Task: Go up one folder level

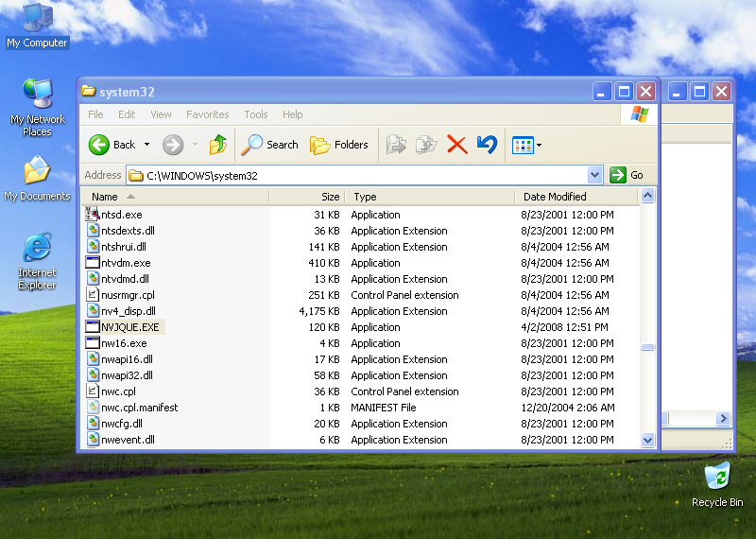Action: tap(218, 145)
